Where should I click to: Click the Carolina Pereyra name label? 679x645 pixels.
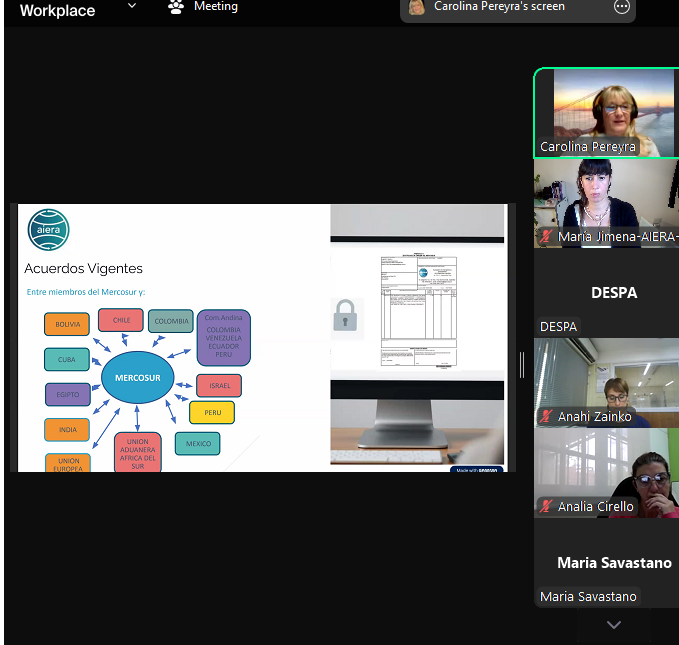[x=588, y=147]
